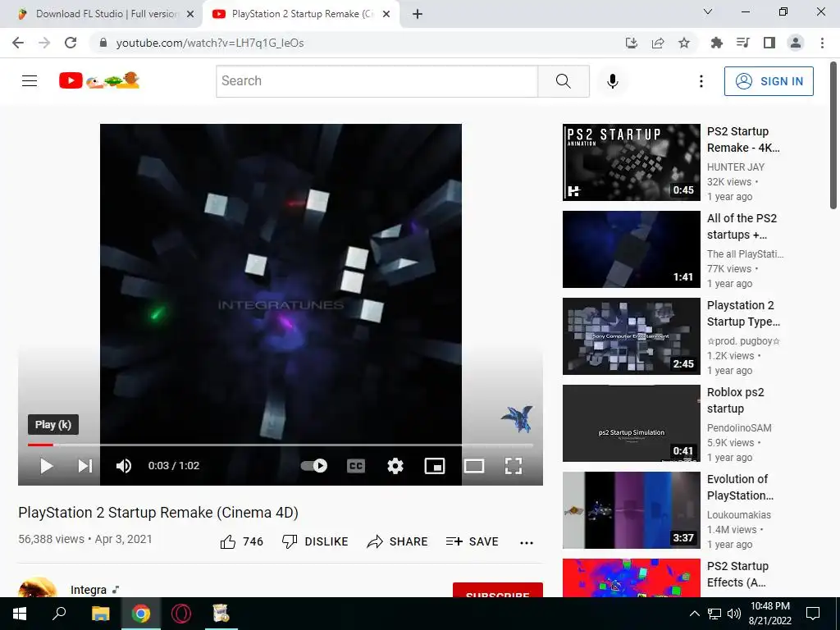840x630 pixels.
Task: Focus the YouTube Search field
Action: [x=377, y=81]
